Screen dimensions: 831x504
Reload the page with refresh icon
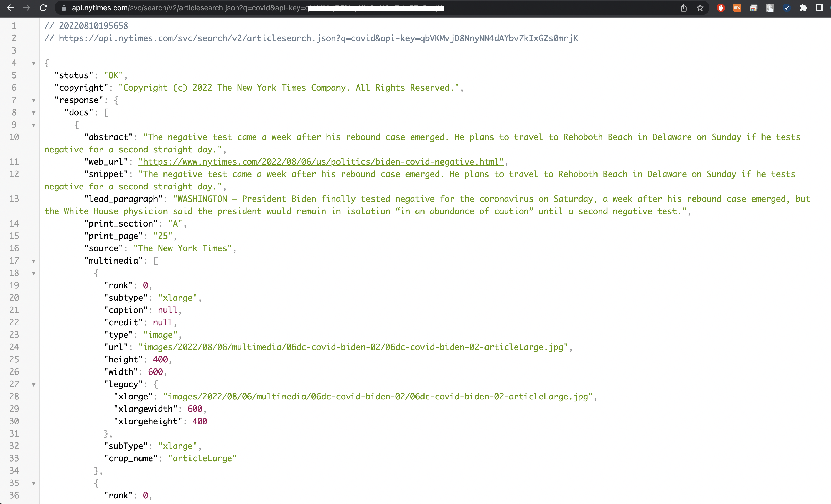tap(43, 8)
